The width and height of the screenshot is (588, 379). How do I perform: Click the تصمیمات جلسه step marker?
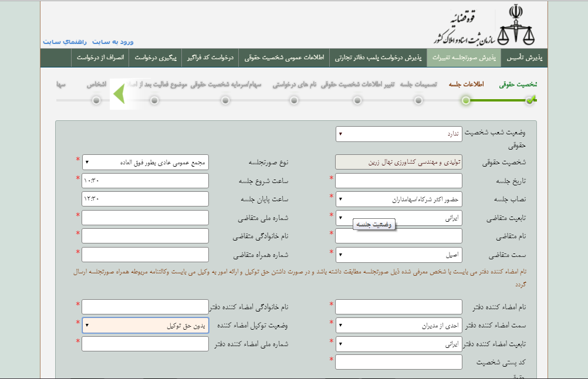418,100
